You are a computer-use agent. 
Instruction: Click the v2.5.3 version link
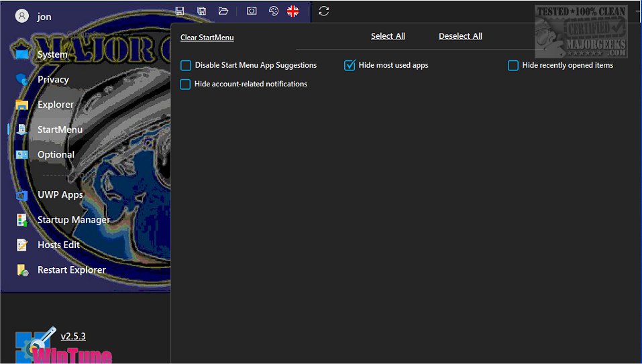click(73, 337)
